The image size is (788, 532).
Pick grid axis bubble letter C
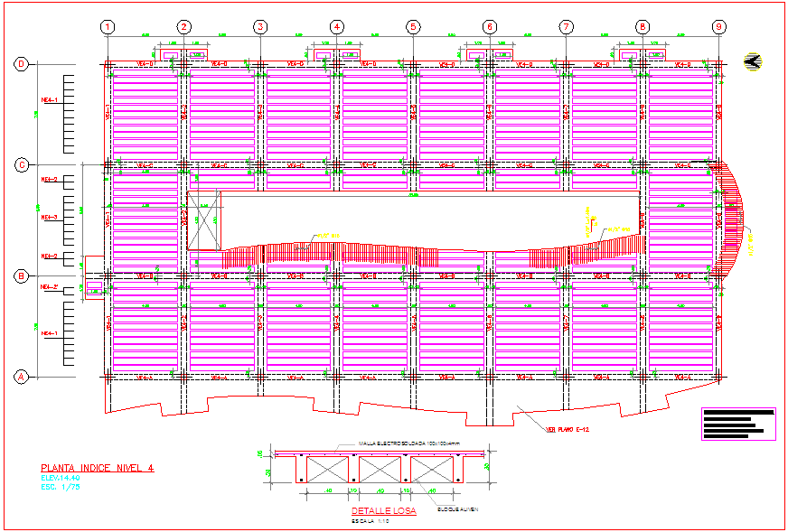point(20,165)
